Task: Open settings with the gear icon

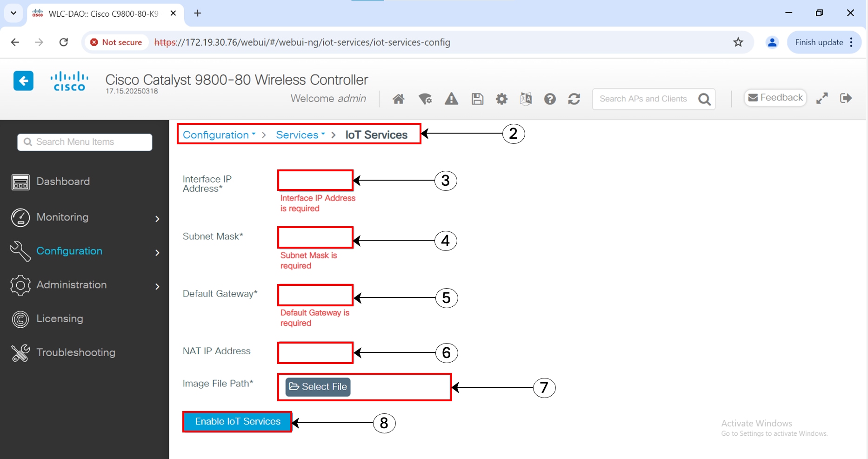Action: click(501, 99)
